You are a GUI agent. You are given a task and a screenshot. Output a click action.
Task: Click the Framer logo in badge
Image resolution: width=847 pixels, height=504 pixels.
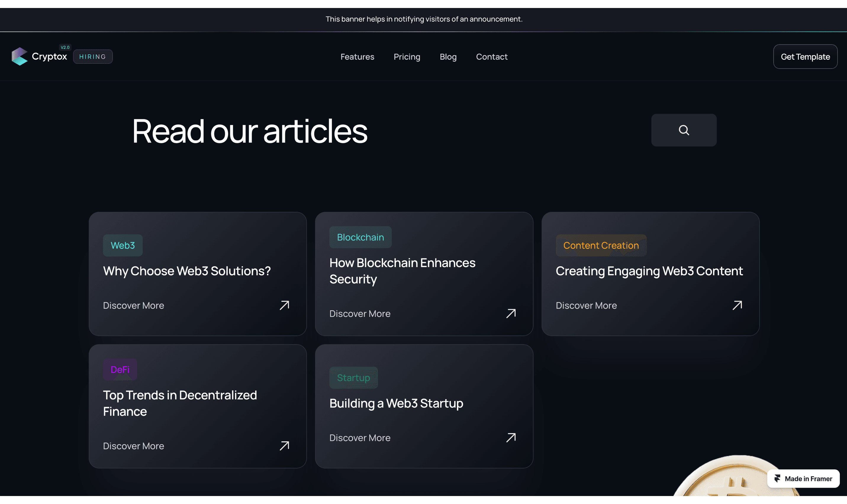pyautogui.click(x=777, y=479)
